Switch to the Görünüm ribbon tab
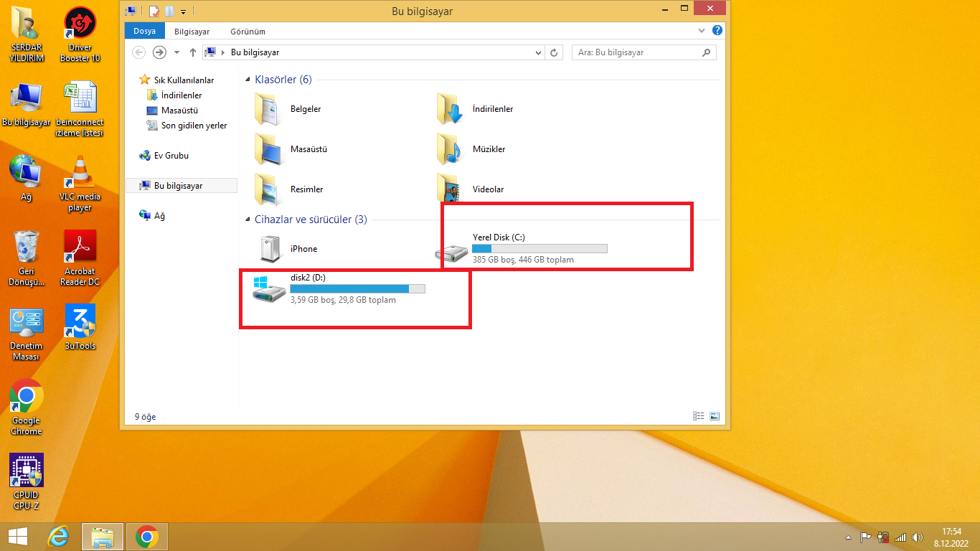Viewport: 980px width, 551px height. tap(248, 32)
